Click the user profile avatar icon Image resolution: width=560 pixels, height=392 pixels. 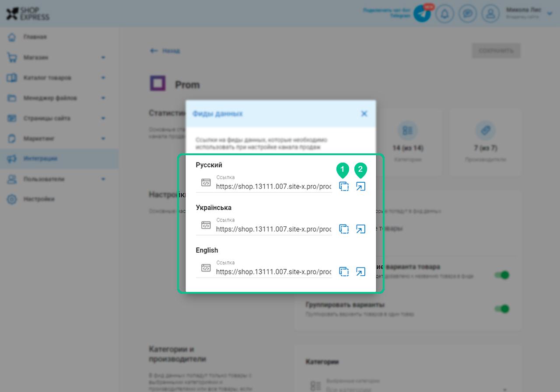[x=490, y=14]
